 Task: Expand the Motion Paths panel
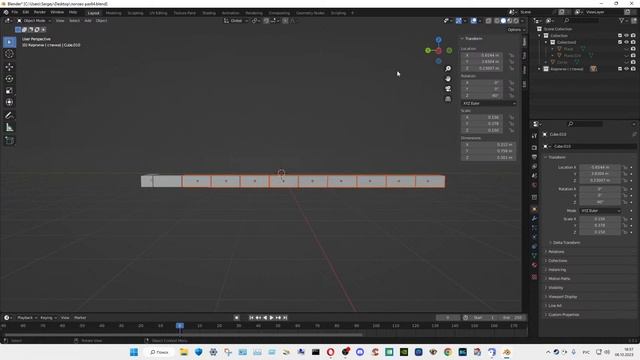[x=558, y=279]
